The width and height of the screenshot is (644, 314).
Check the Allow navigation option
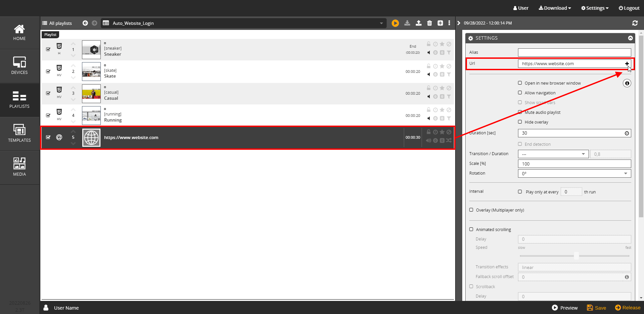(520, 93)
